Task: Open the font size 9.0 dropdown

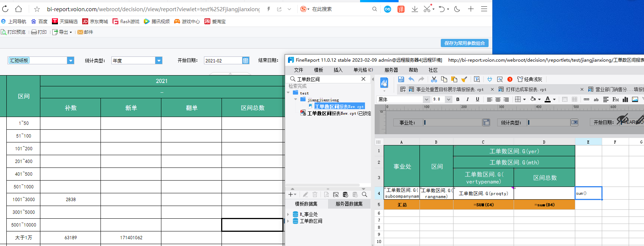Action: tap(448, 99)
